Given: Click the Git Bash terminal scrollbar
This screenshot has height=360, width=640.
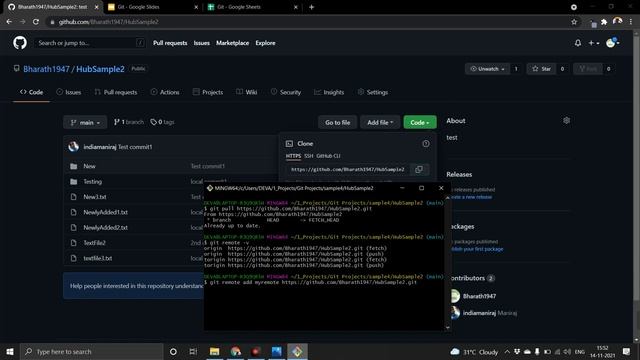Looking at the screenshot, I should pyautogui.click(x=448, y=262).
